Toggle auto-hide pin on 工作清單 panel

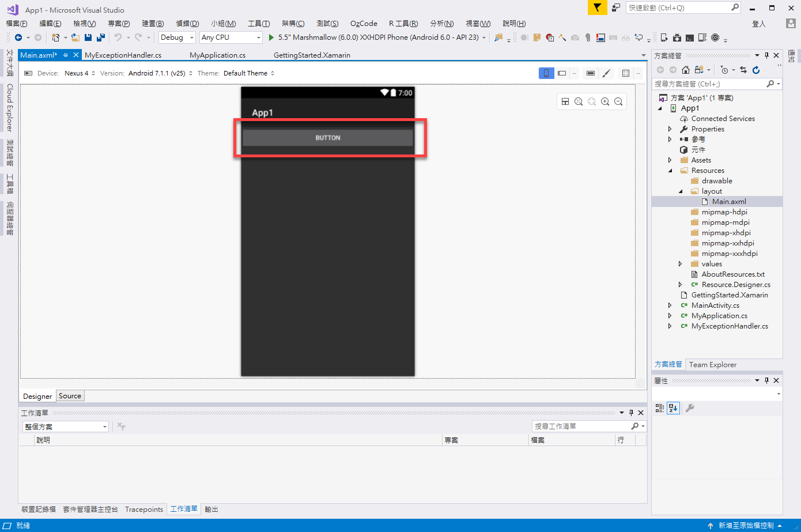tap(631, 413)
